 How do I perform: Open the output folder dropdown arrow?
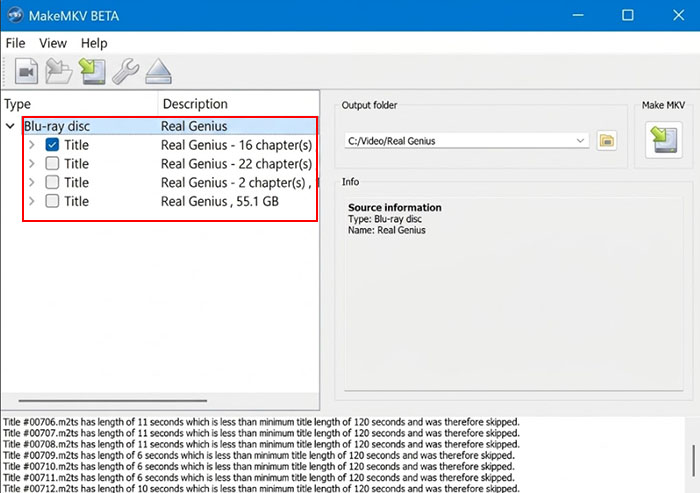point(580,141)
